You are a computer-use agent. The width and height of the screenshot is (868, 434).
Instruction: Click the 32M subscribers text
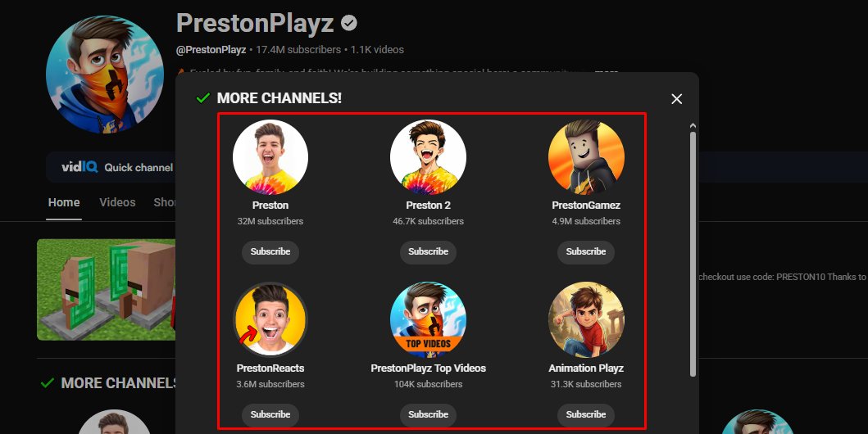(x=270, y=221)
